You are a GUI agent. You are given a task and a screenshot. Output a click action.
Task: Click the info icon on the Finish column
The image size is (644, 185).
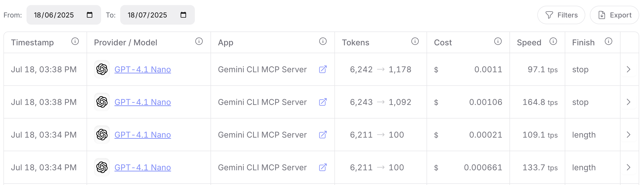pos(609,42)
